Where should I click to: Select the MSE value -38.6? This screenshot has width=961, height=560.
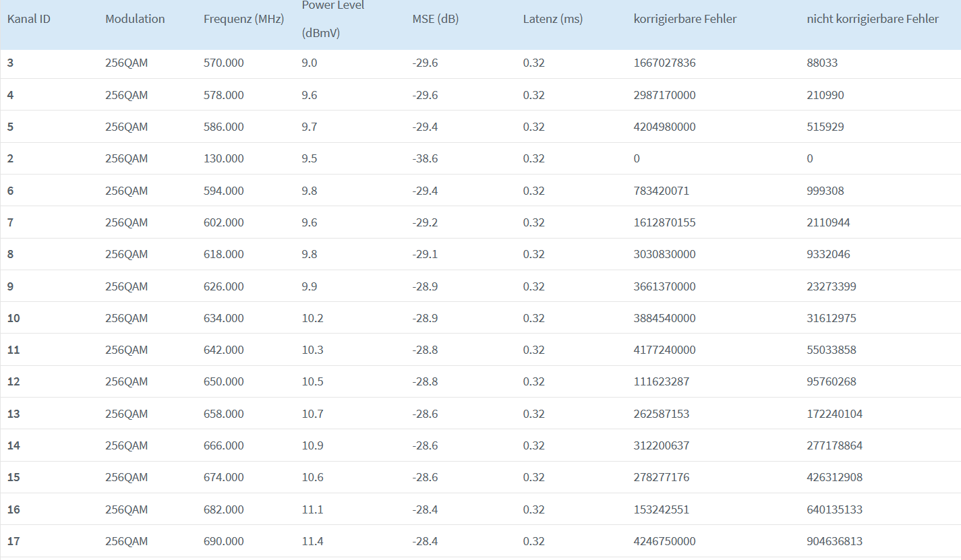coord(426,158)
